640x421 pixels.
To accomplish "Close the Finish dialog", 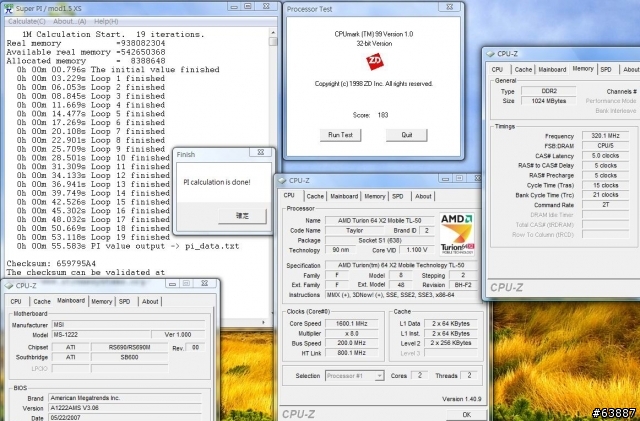I will [x=261, y=152].
